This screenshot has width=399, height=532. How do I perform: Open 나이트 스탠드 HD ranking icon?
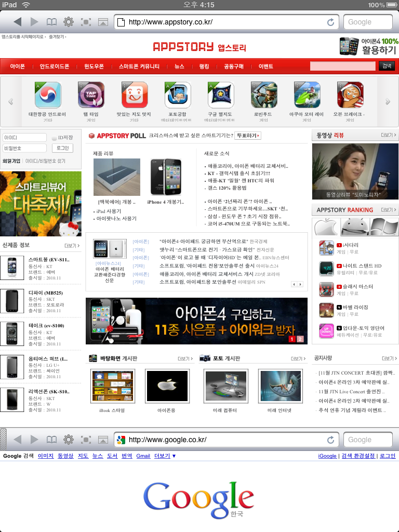pyautogui.click(x=326, y=269)
